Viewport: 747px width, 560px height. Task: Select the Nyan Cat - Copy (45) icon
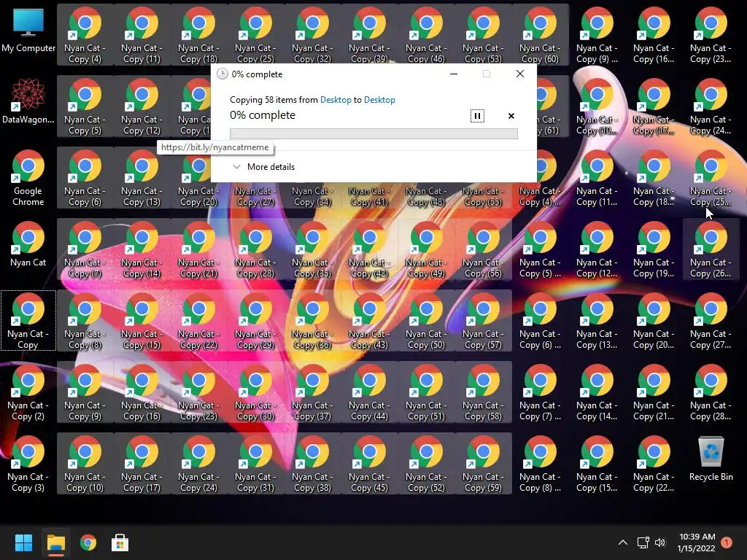369,463
